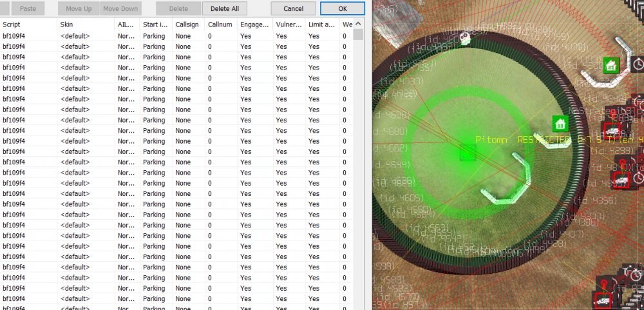Viewport: 644px width, 310px height.
Task: Click the white vehicle icon on the ring's top edge
Action: click(465, 39)
